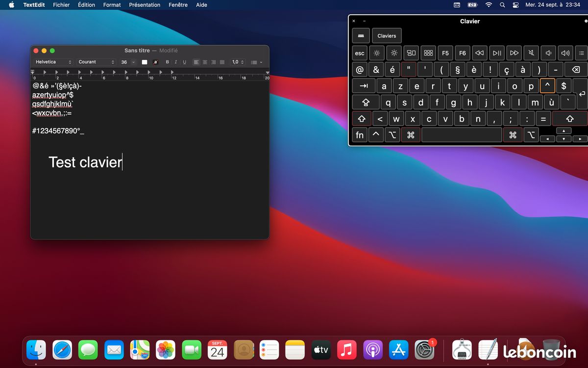Click the fast-forward media key in Clavier
The height and width of the screenshot is (368, 588).
point(514,53)
